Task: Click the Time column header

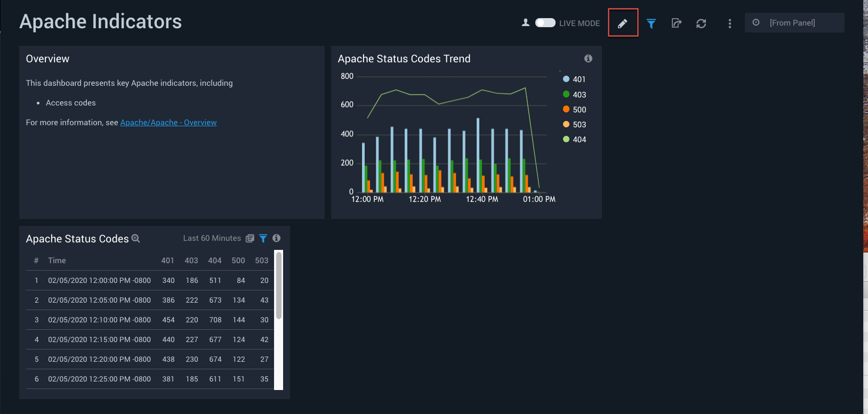Action: [57, 261]
